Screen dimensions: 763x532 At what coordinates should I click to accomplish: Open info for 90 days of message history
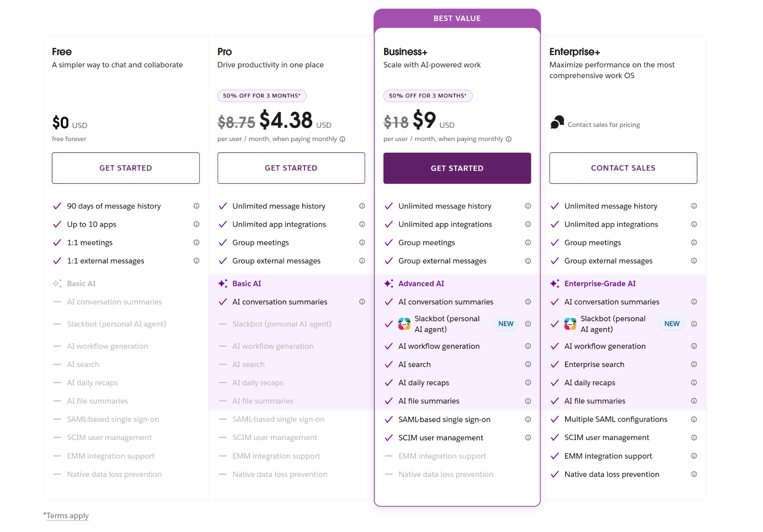196,206
